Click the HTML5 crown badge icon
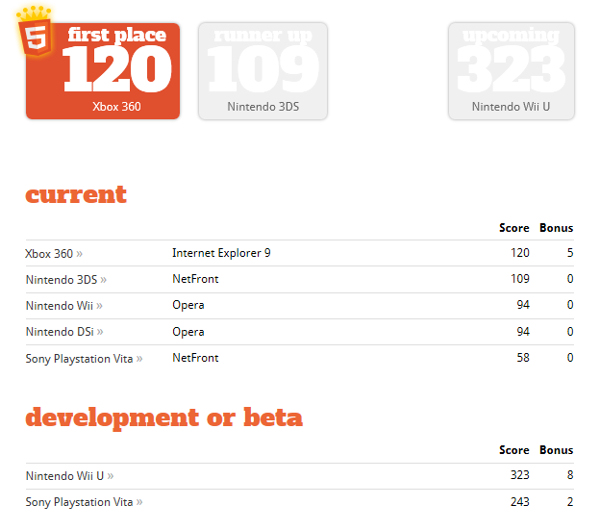The image size is (600, 531). [34, 31]
